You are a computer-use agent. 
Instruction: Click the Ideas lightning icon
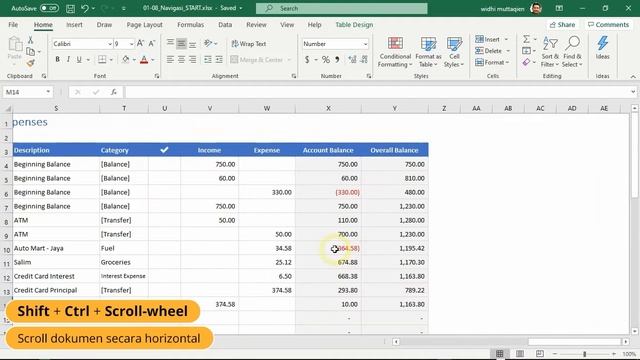pyautogui.click(x=602, y=48)
